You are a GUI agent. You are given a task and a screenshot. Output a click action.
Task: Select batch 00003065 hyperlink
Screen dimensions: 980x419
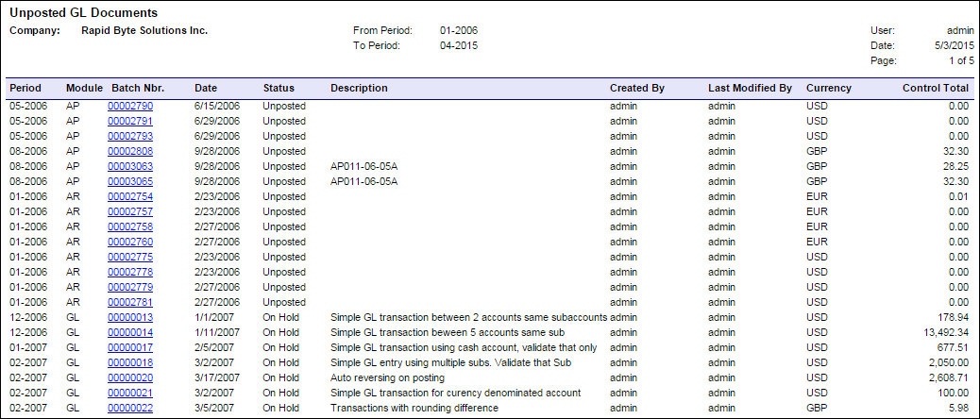[x=130, y=182]
